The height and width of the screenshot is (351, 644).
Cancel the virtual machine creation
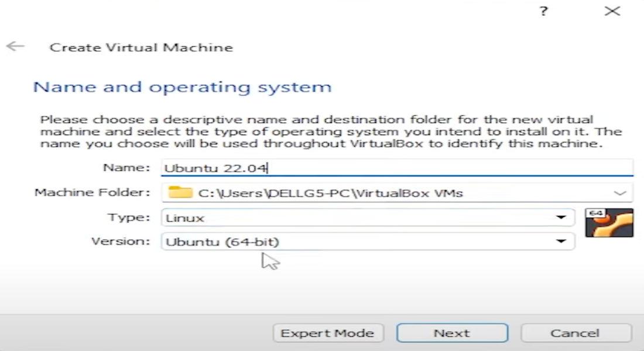point(576,333)
